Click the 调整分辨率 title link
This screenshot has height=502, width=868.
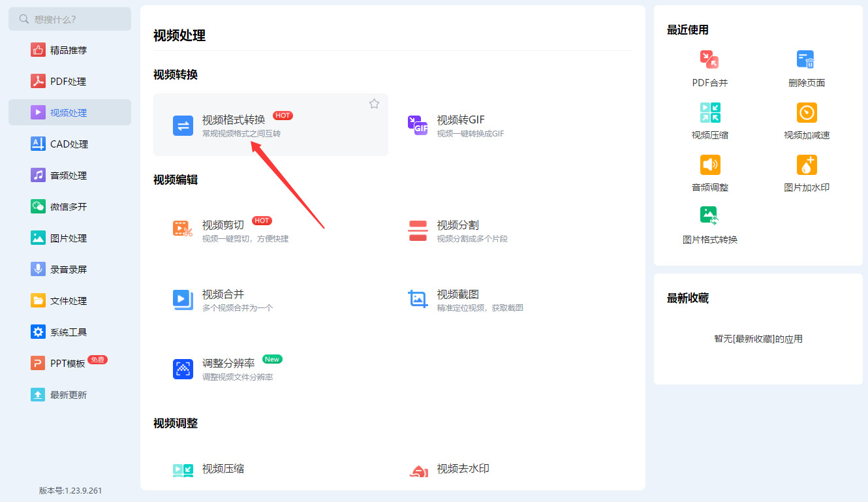228,363
